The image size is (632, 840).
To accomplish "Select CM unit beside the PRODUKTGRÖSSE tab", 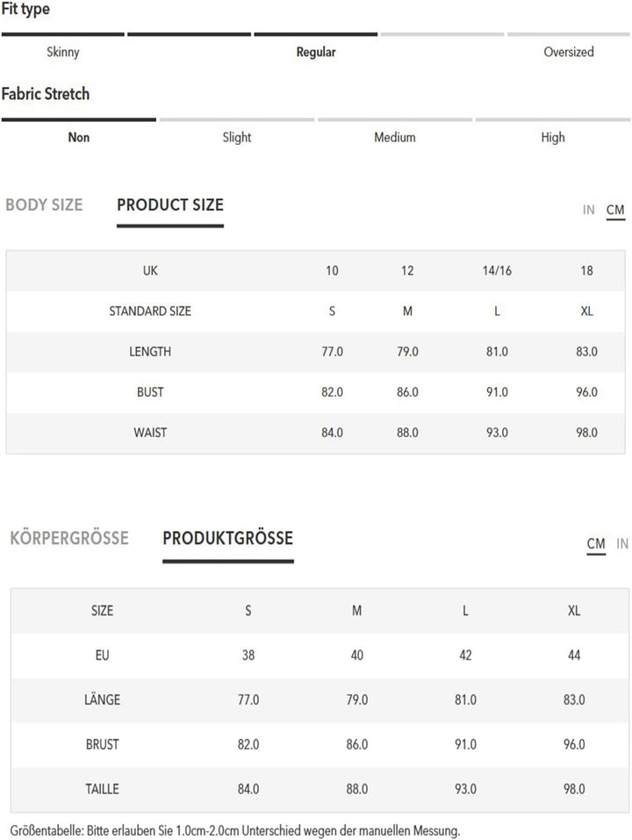I will pyautogui.click(x=596, y=543).
